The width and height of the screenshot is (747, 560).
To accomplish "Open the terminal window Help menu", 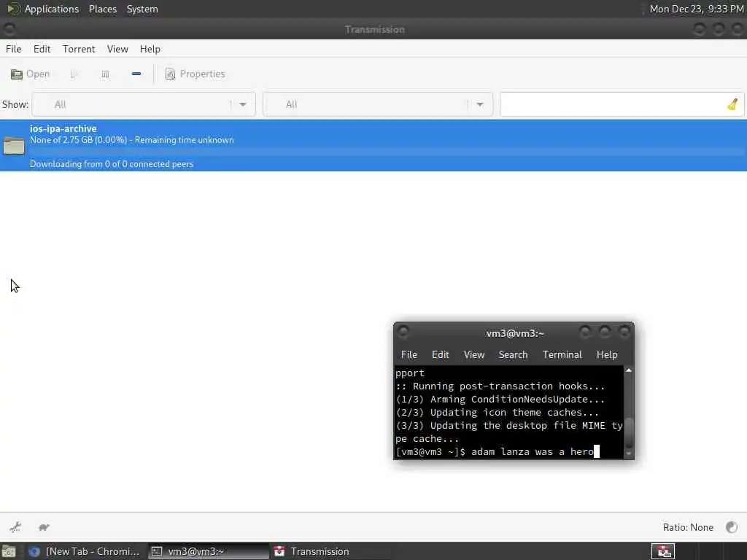I will (x=607, y=355).
